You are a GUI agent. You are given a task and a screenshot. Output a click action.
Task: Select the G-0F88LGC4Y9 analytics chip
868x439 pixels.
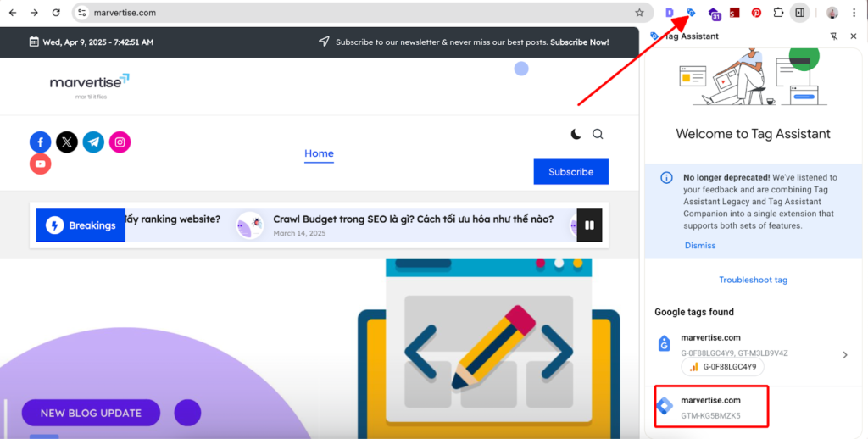point(722,366)
